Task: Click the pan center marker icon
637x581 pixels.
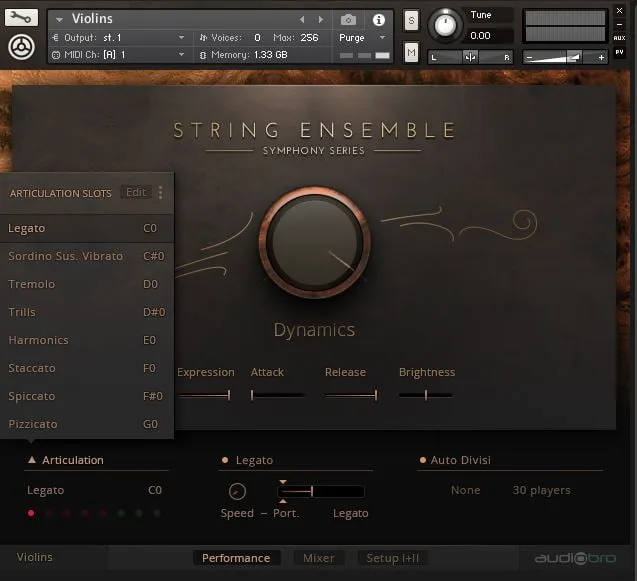Action: [470, 57]
